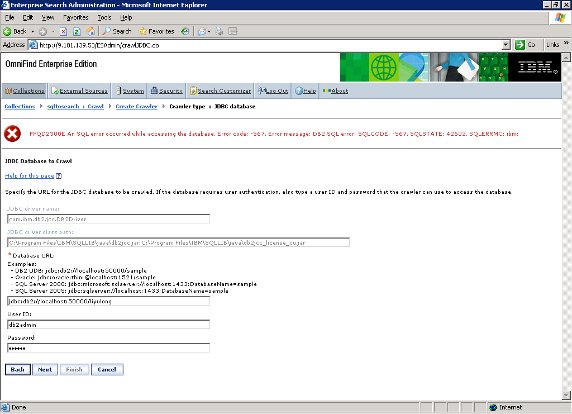
Task: Click the Next button
Action: tap(45, 369)
